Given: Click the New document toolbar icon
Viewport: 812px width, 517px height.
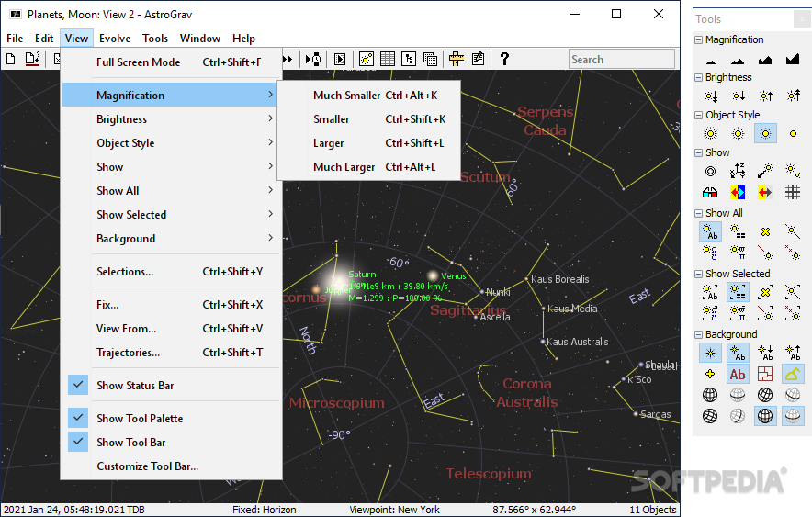Looking at the screenshot, I should point(10,59).
